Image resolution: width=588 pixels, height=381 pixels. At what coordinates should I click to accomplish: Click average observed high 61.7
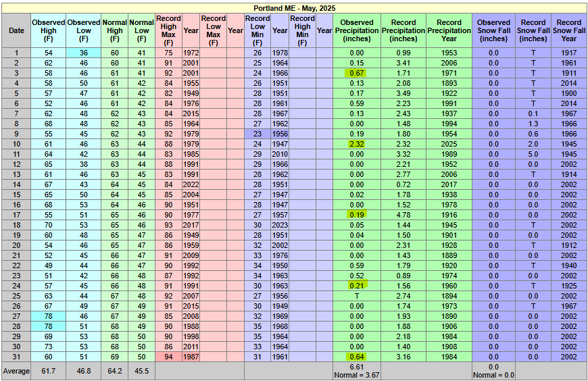(49, 371)
